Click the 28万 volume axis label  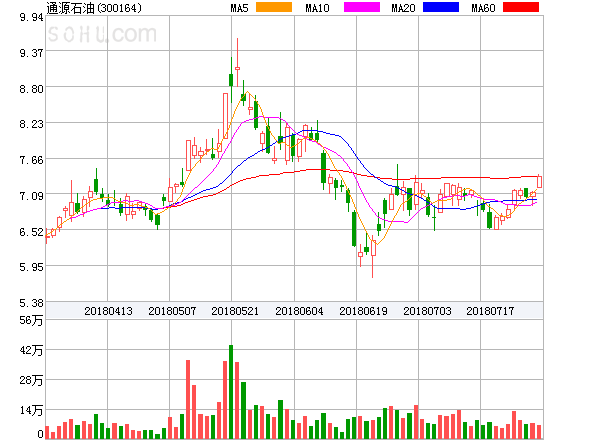(31, 380)
